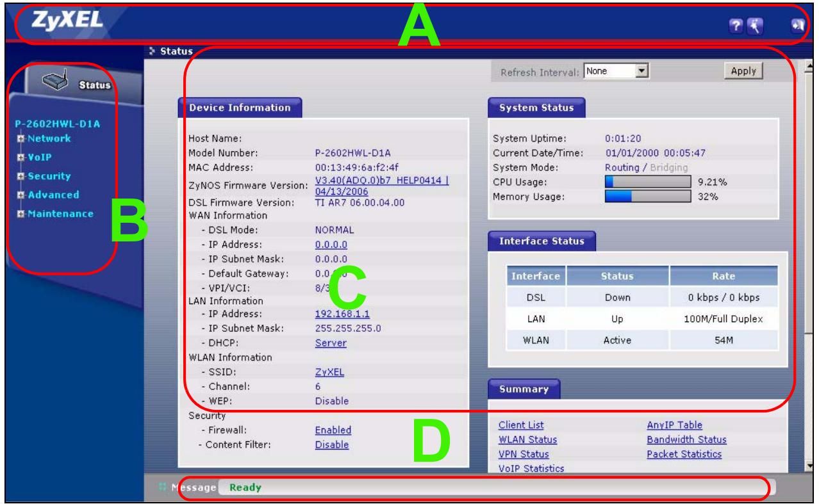Click the 100M/Full Duplex rate cell

coord(724,319)
